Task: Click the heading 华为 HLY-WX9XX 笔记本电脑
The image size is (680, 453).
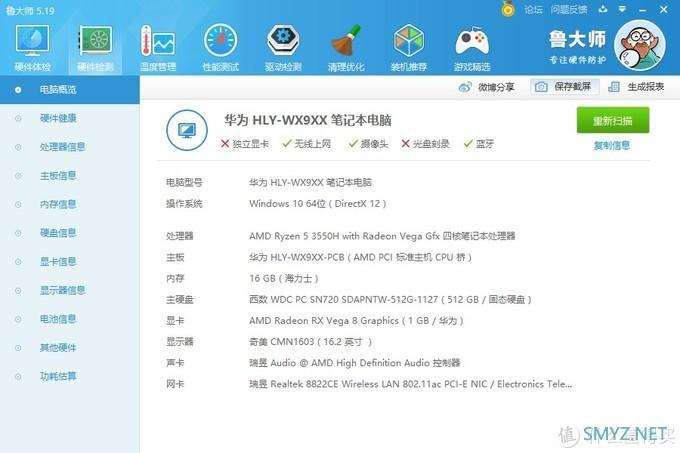Action: coord(307,120)
